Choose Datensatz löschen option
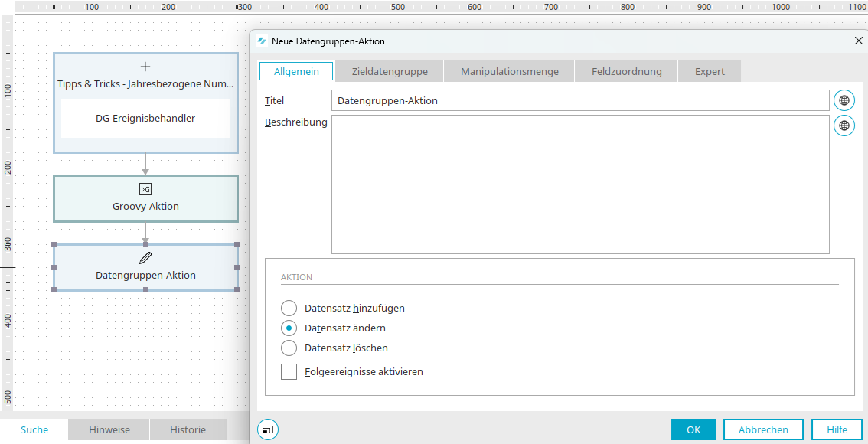Image resolution: width=868 pixels, height=444 pixels. click(x=289, y=348)
